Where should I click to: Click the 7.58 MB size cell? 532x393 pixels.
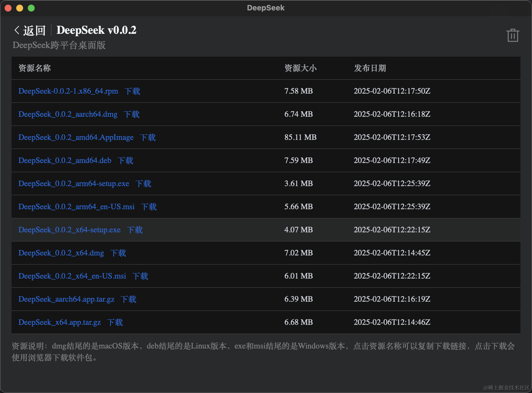coord(299,91)
